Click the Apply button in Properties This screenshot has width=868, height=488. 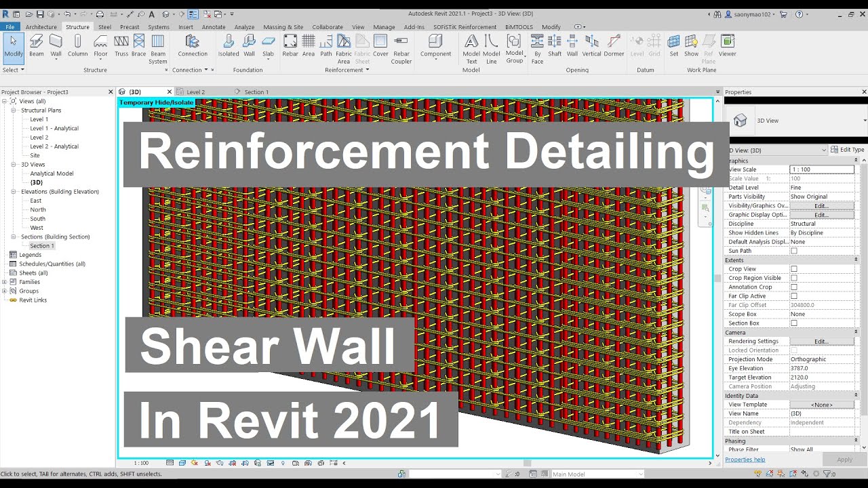pos(844,460)
